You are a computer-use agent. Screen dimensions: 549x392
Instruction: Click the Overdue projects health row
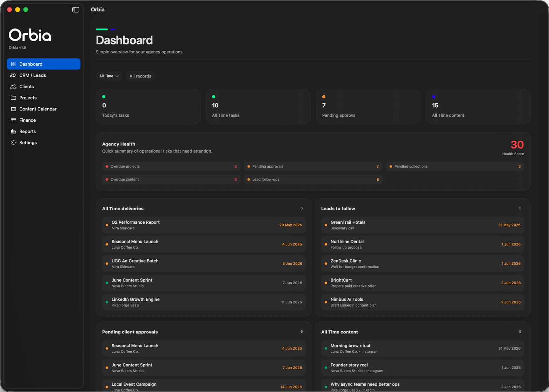point(171,166)
